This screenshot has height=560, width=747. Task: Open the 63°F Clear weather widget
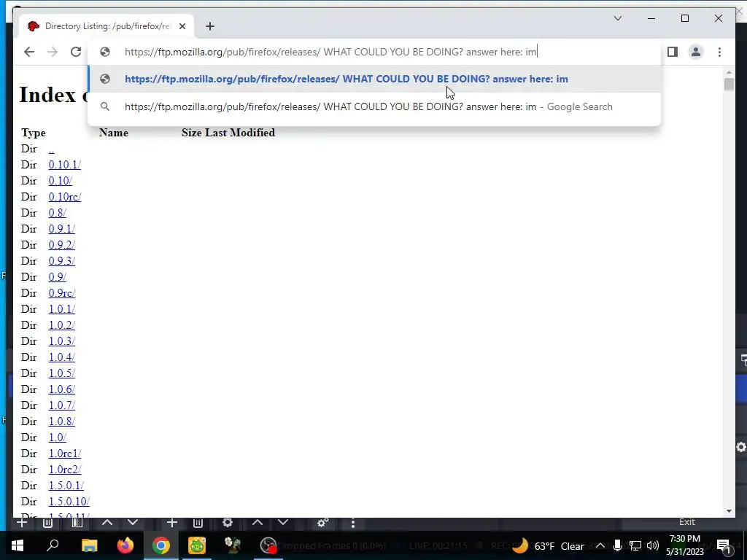tap(548, 545)
